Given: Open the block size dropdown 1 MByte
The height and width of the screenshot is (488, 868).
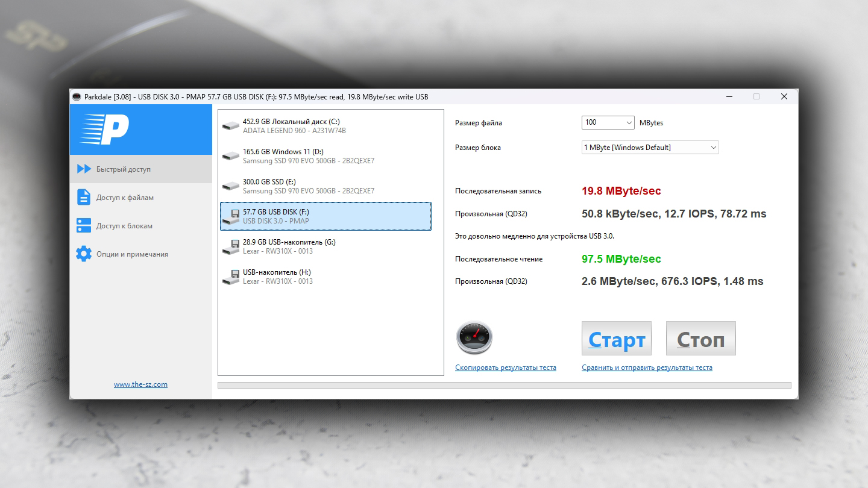Looking at the screenshot, I should tap(650, 147).
